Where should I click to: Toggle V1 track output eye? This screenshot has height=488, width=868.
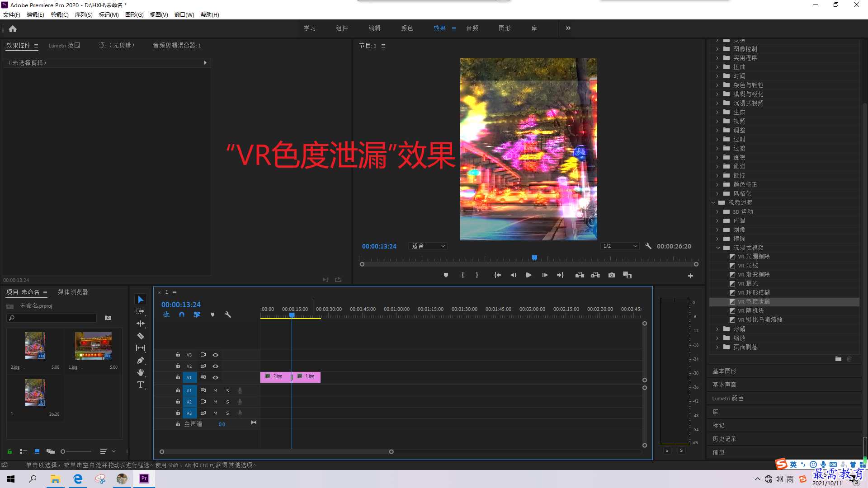coord(216,378)
